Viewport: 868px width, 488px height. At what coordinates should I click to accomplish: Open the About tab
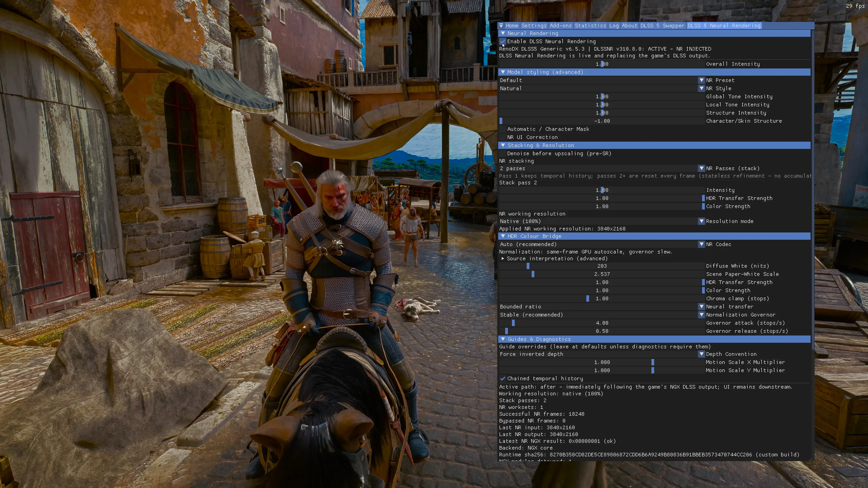[x=630, y=26]
